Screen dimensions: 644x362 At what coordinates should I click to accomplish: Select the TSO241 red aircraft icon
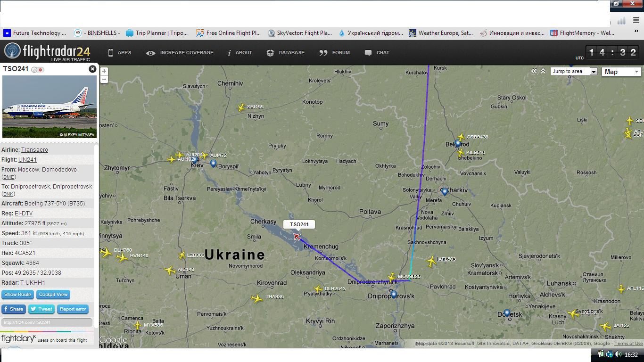click(297, 237)
